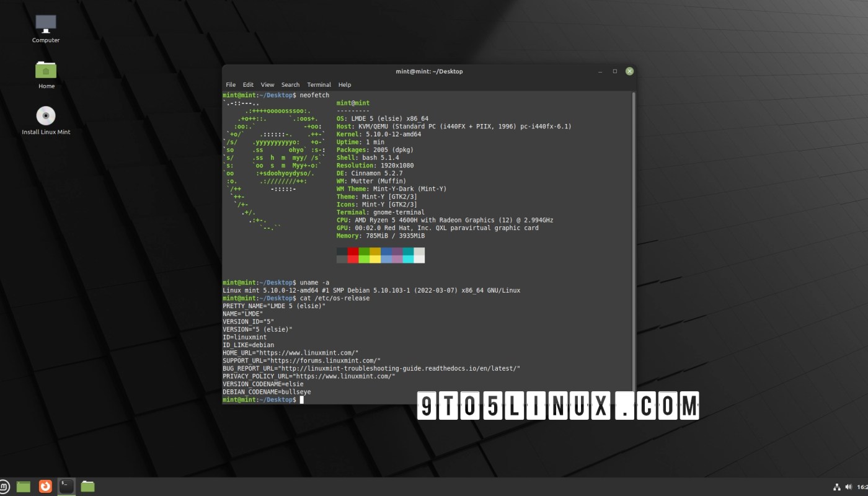Click the 'Terminal: gnome-terminal' line

coord(380,212)
